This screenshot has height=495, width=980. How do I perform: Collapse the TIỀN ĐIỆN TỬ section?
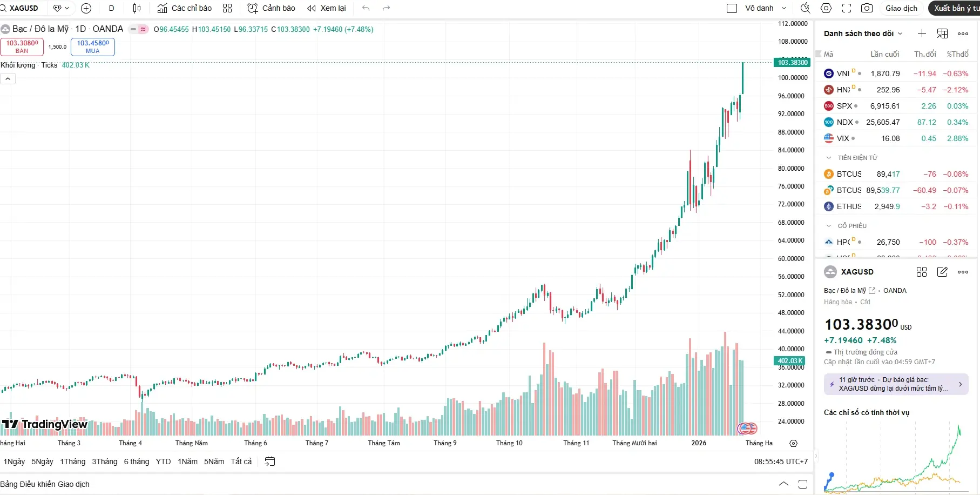pyautogui.click(x=829, y=158)
